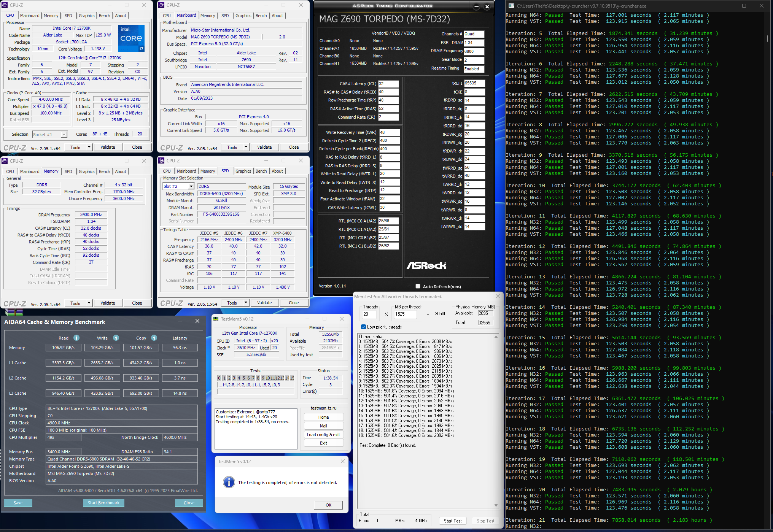Expand the Tools dropdown arrow in the CPU-Z Mainboard window
This screenshot has height=532, width=773.
[x=246, y=147]
